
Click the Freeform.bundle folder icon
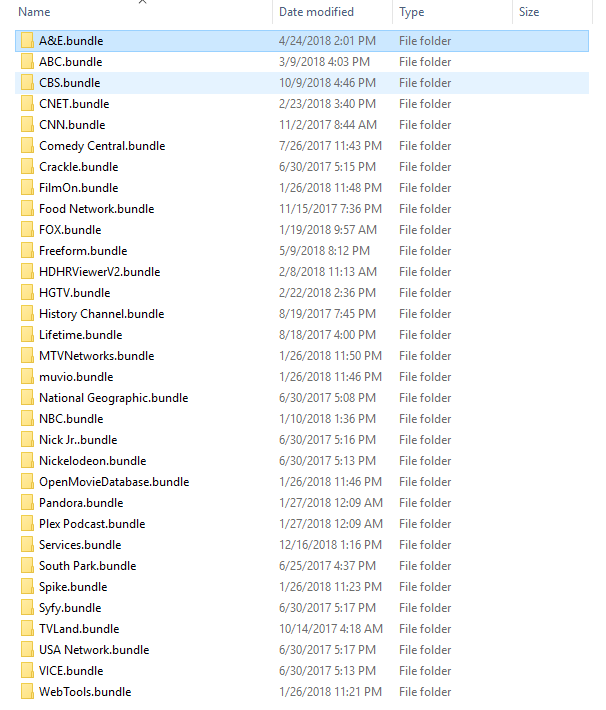27,250
